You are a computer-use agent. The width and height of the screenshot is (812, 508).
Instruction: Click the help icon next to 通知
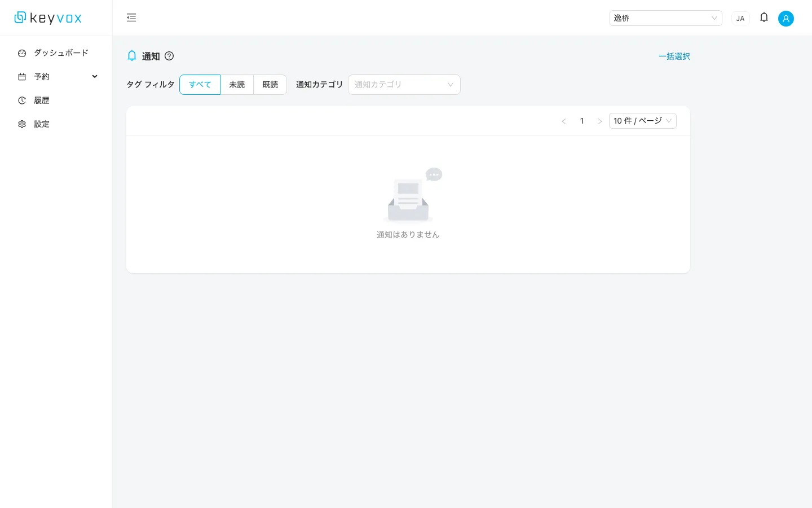169,56
